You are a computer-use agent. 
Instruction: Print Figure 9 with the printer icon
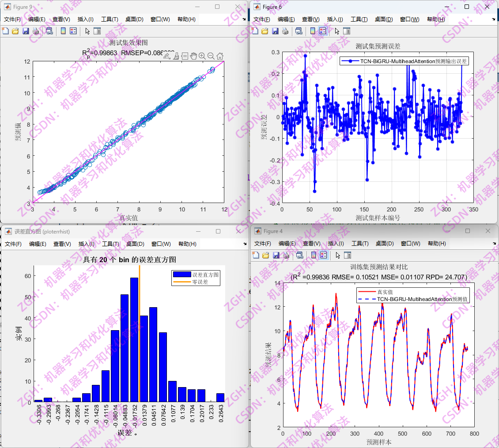(x=36, y=31)
